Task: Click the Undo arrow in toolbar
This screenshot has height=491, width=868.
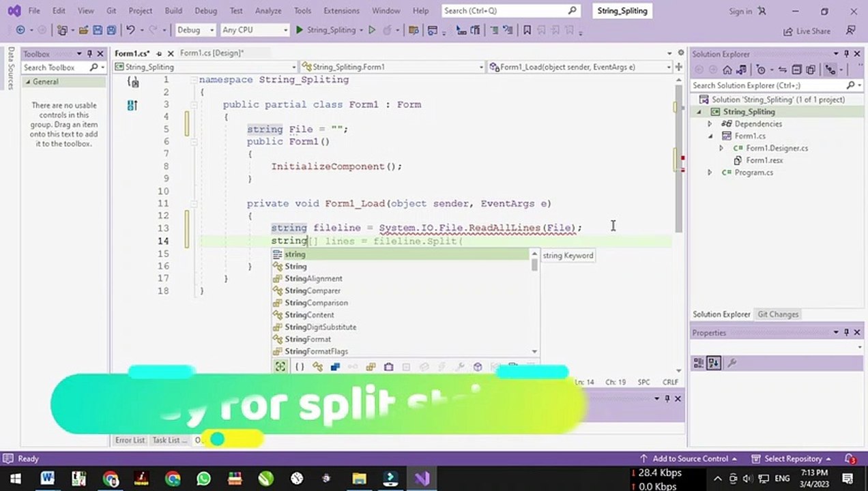Action: [x=130, y=30]
